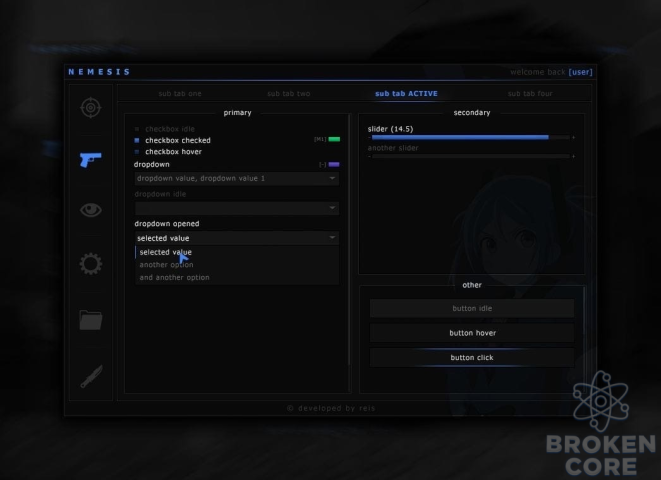Open the crosshair aim sidebar icon
Viewport: 661px width, 480px height.
(91, 108)
